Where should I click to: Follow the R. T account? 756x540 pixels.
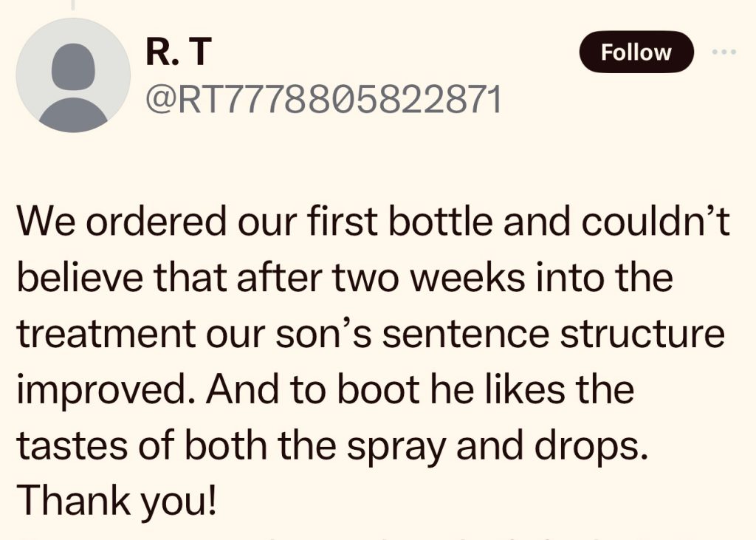(636, 52)
